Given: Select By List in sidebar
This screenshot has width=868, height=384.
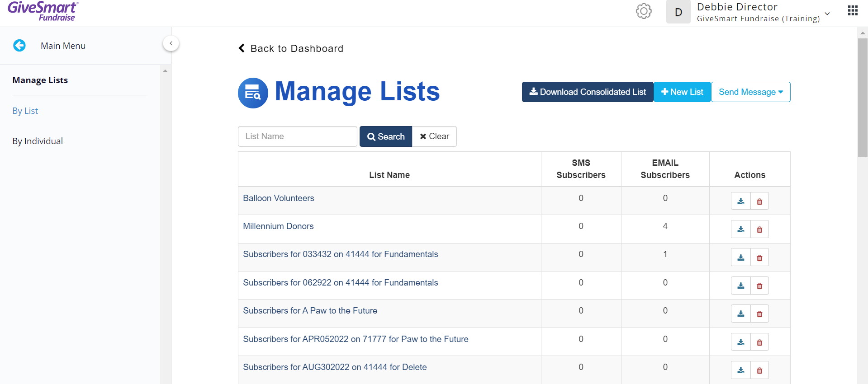Looking at the screenshot, I should pos(25,111).
